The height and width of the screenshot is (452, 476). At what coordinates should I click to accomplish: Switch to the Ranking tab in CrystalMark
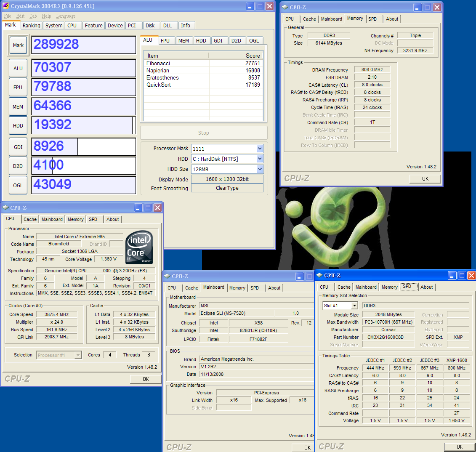[x=32, y=25]
